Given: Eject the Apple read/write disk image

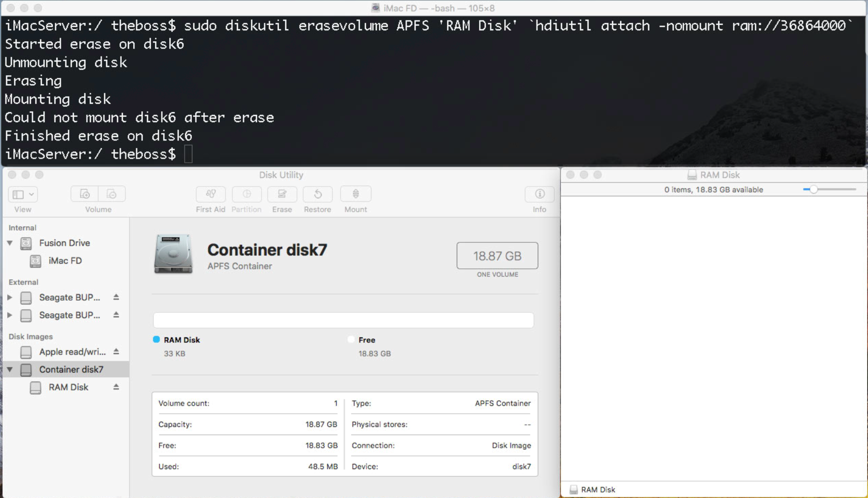Looking at the screenshot, I should click(x=116, y=352).
